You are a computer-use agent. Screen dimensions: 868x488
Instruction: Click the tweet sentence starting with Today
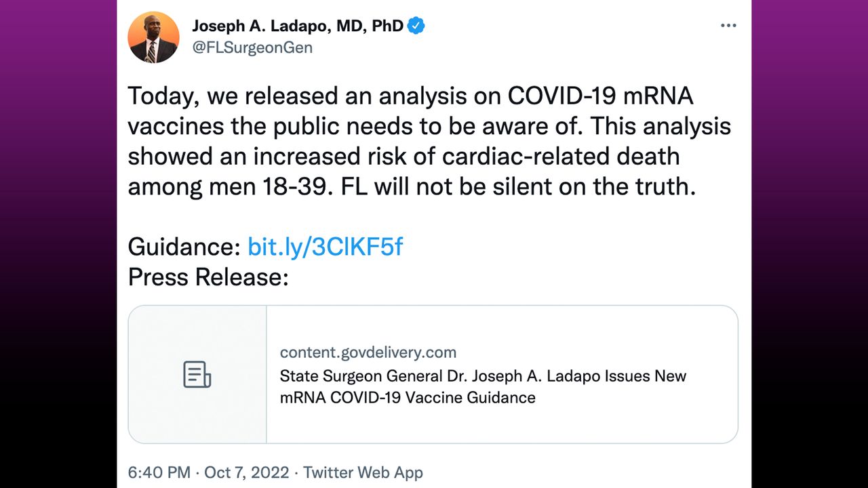click(x=429, y=141)
